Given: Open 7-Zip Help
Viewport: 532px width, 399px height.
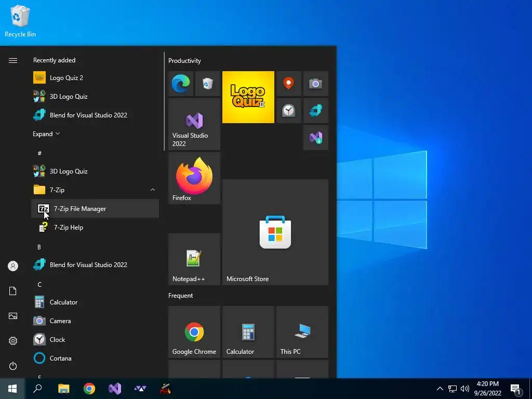Looking at the screenshot, I should (95, 228).
